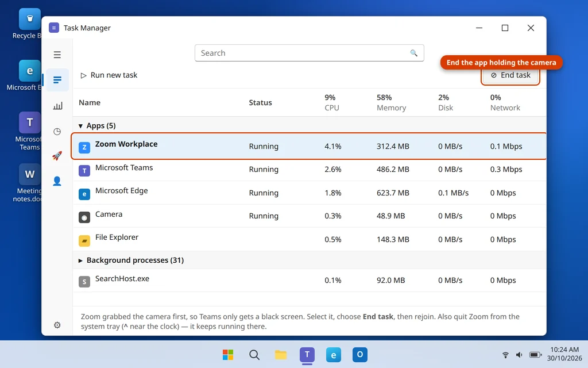The width and height of the screenshot is (588, 368).
Task: Click the File Explorer process icon
Action: click(84, 241)
